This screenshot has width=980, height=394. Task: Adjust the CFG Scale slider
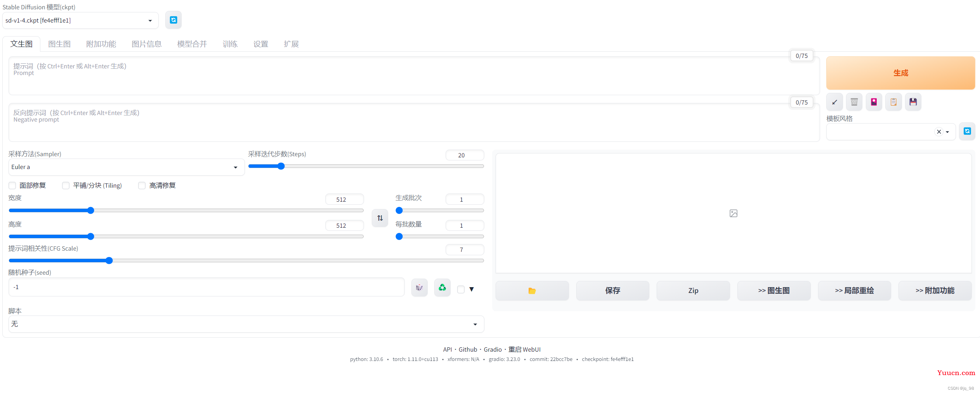pos(246,261)
